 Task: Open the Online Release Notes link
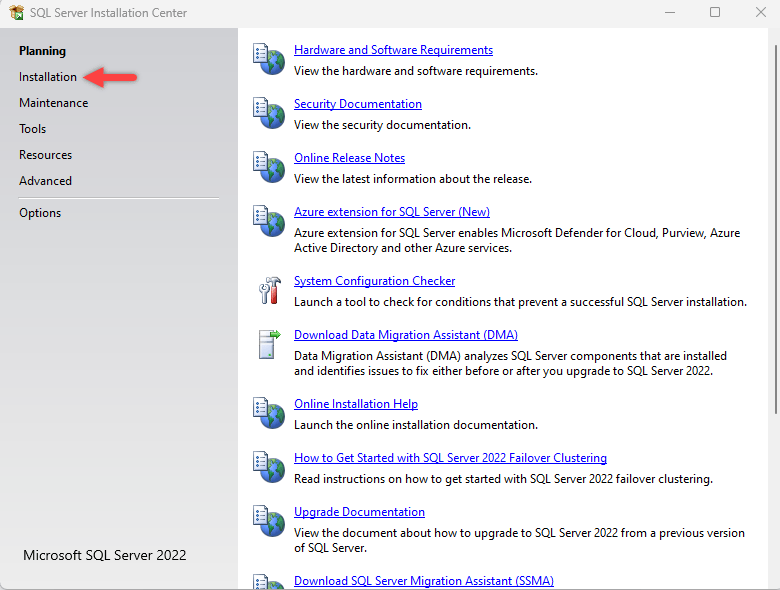pos(349,158)
